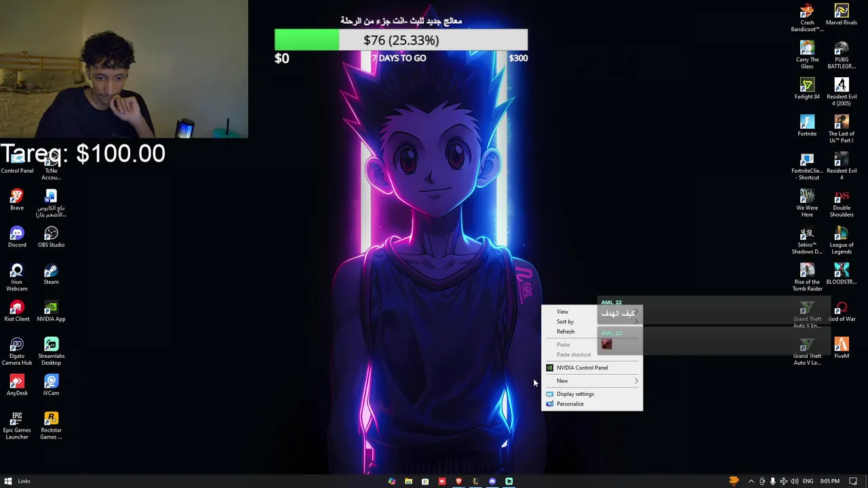
Task: Open the Windows Start menu
Action: (8, 481)
